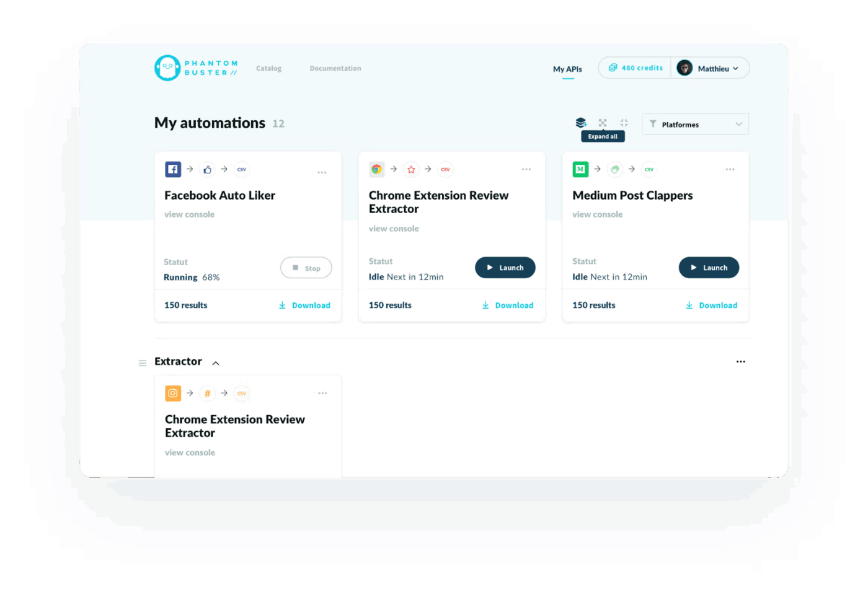Click the PhantomBuster logo
This screenshot has width=868, height=593.
195,68
